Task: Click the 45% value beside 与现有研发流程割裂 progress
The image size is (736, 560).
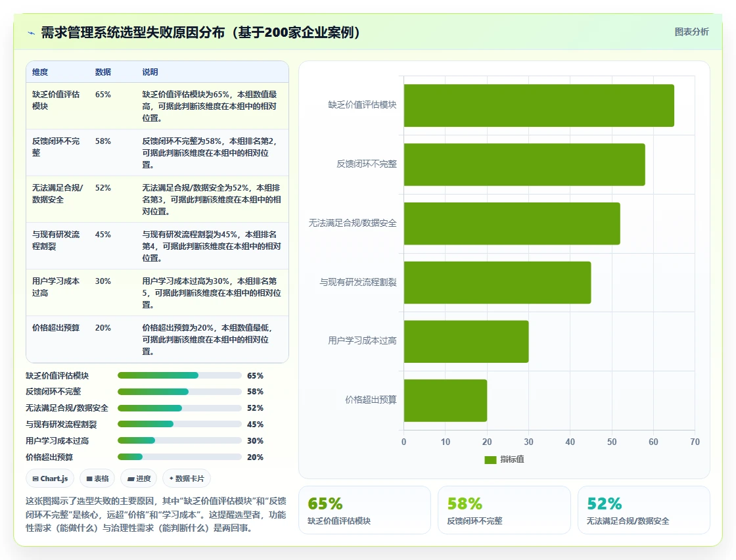Action: click(255, 425)
